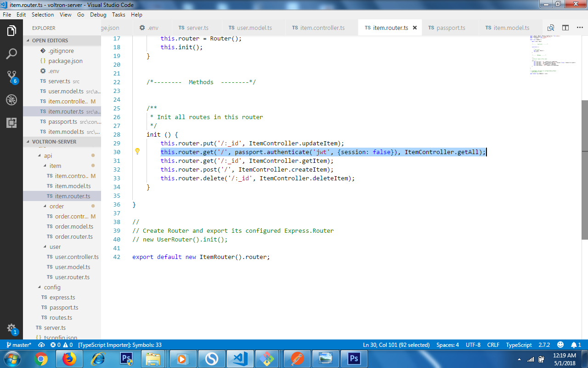Screen dimensions: 588x368
Task: Open the errors and warnings count in status bar
Action: pos(62,345)
